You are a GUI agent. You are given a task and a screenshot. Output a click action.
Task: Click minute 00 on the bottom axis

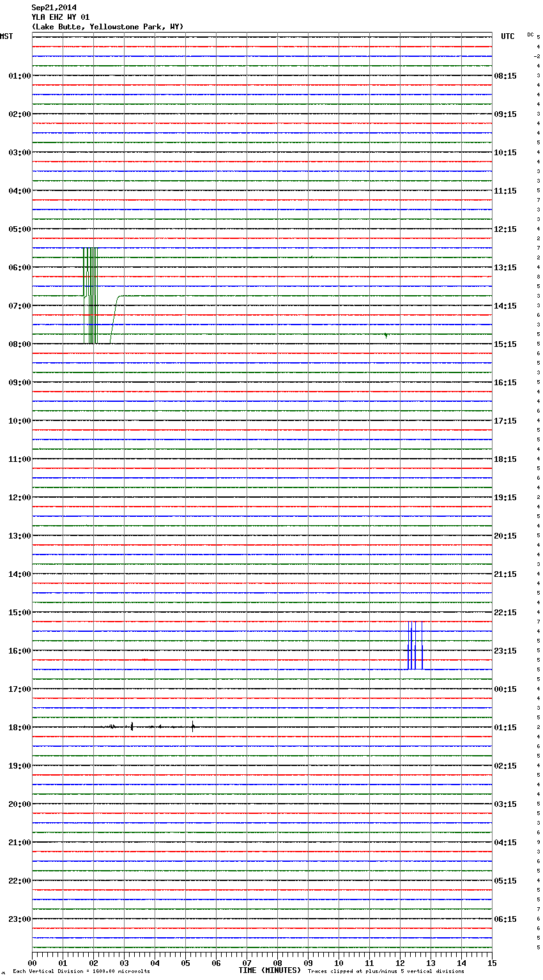point(32,963)
